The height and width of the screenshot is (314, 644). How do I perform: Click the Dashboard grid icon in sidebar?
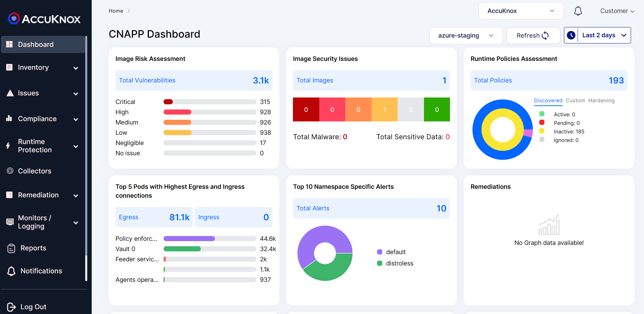coord(10,44)
